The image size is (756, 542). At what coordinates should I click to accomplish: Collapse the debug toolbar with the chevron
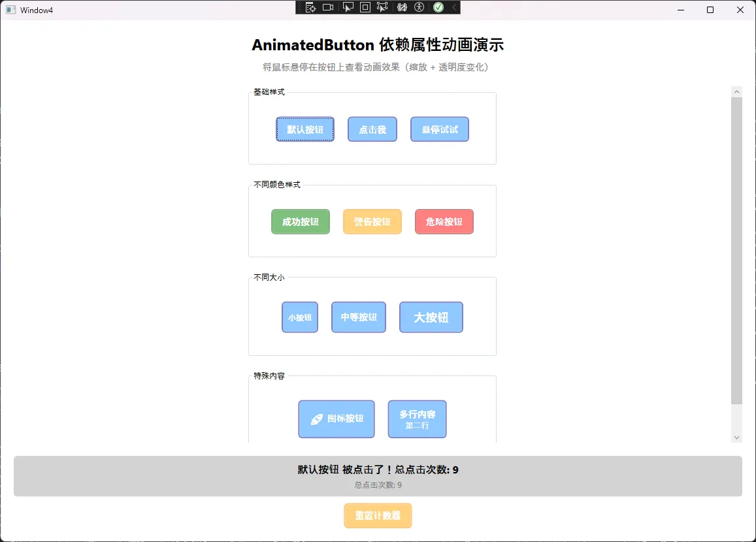pyautogui.click(x=454, y=7)
